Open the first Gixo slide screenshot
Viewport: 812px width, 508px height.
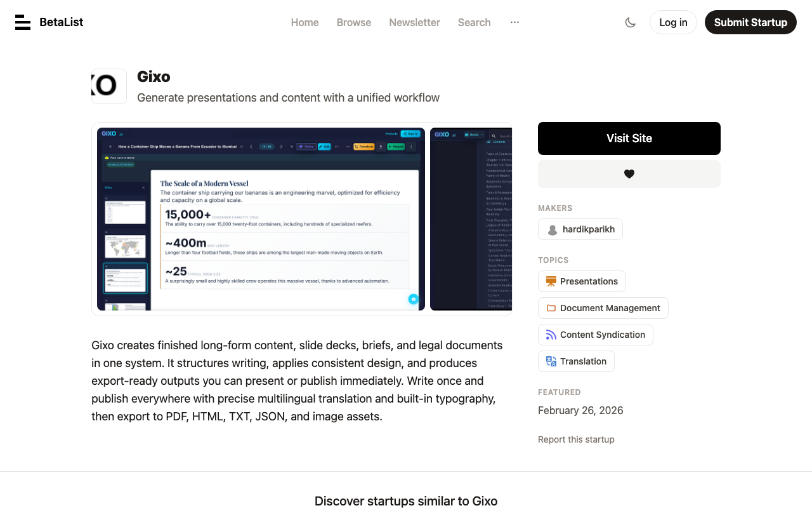tap(261, 219)
